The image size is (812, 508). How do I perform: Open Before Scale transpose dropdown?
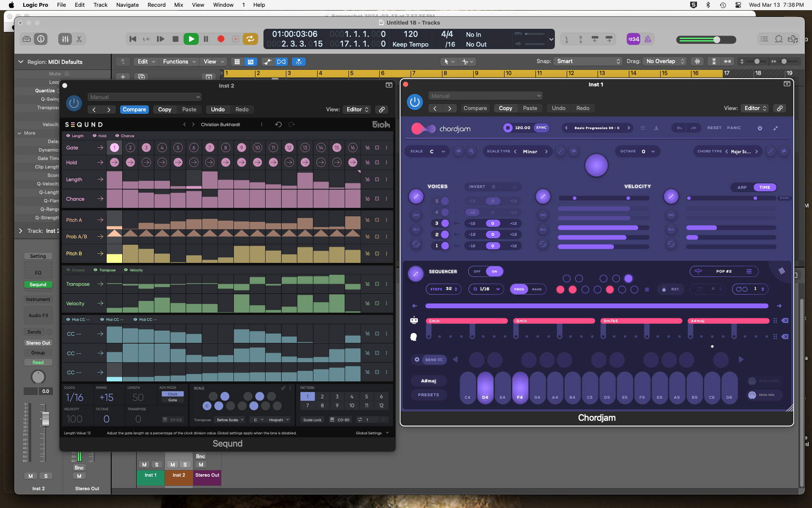[230, 420]
